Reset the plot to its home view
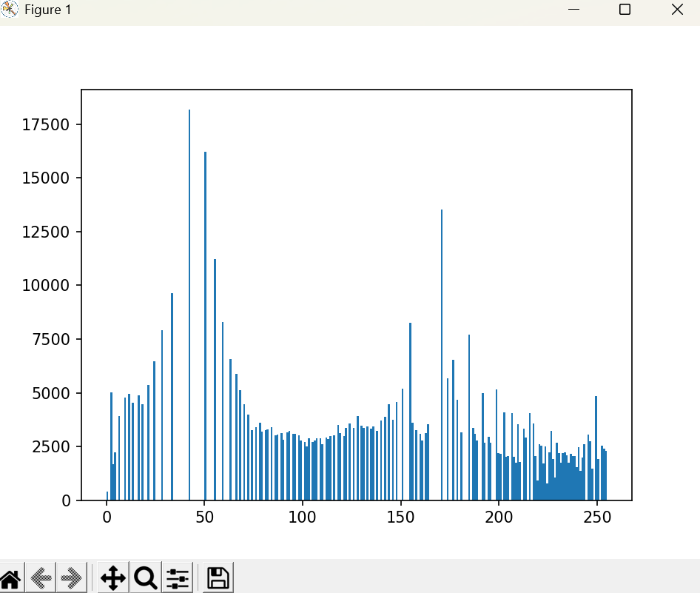Screen dimensions: 700x593 (10, 577)
